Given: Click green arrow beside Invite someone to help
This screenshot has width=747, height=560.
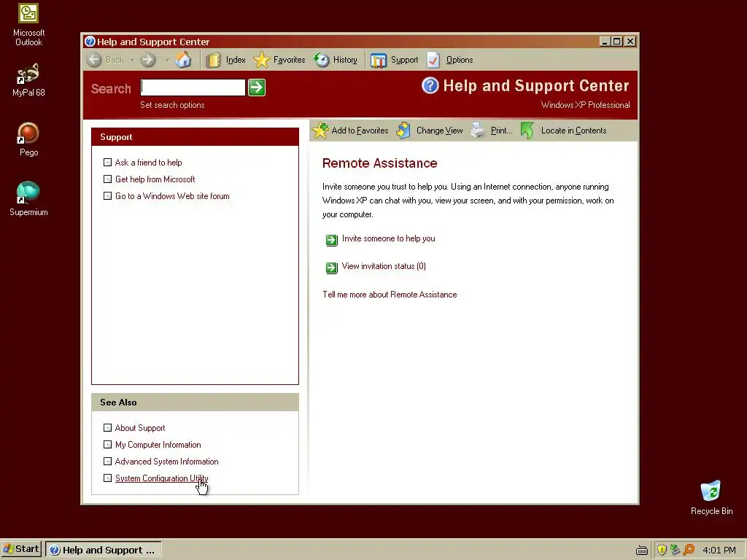Looking at the screenshot, I should coord(332,239).
